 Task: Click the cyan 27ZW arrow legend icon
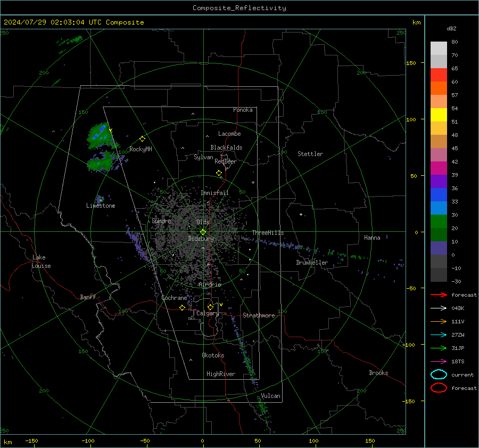pos(439,335)
